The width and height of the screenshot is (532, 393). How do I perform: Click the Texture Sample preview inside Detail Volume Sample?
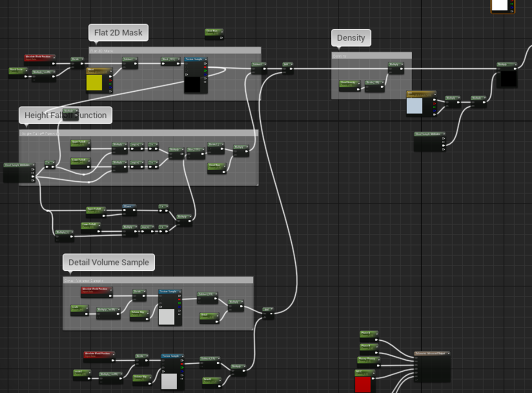tap(167, 318)
